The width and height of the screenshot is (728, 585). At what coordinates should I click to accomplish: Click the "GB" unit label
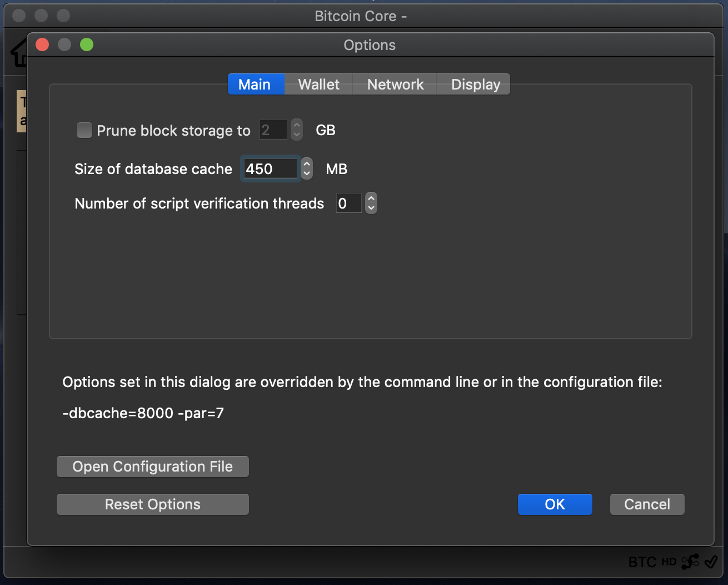pos(326,130)
